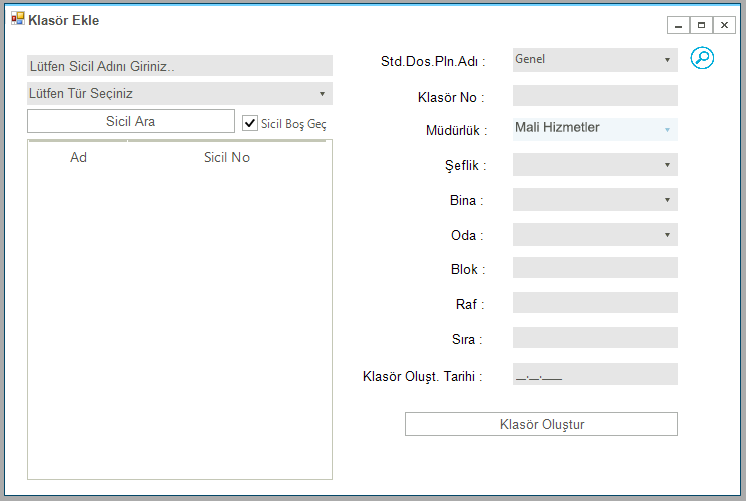Image resolution: width=746 pixels, height=501 pixels.
Task: Focus the Lütfen Sicil Adını Giriniz field
Action: 180,66
